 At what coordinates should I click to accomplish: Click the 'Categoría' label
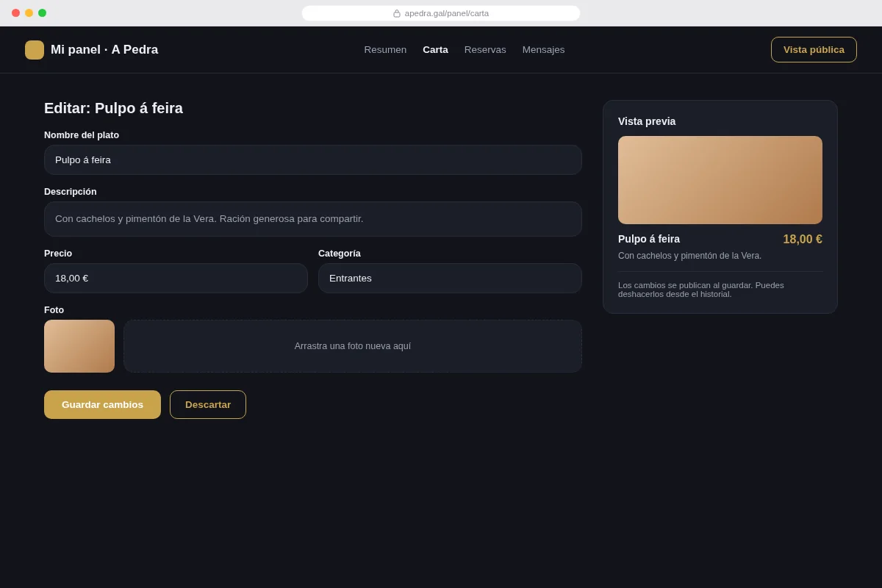click(x=340, y=254)
